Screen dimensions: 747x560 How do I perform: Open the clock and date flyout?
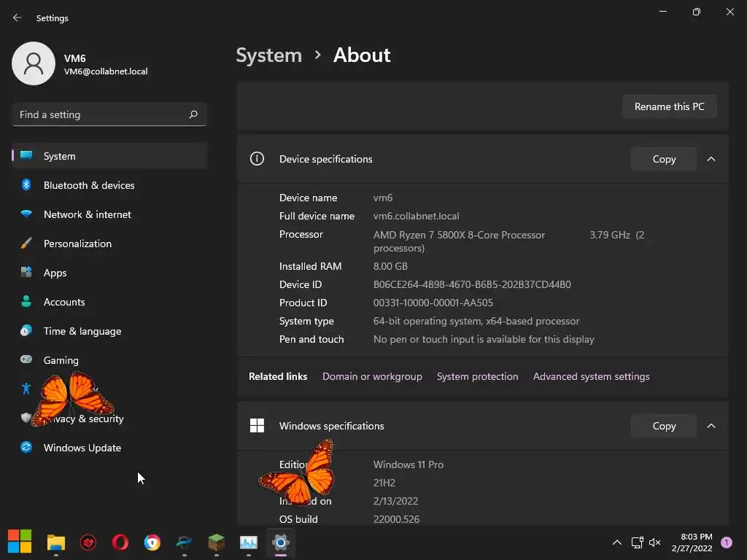[692, 542]
